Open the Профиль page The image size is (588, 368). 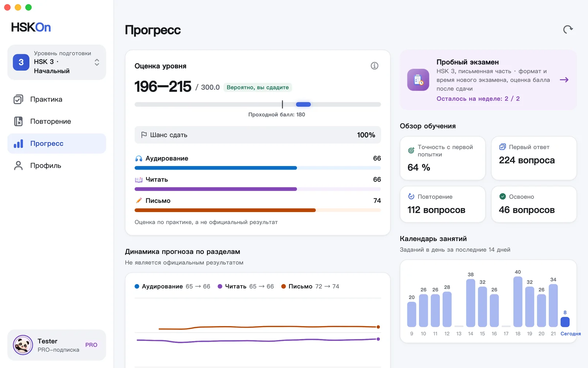click(x=57, y=166)
